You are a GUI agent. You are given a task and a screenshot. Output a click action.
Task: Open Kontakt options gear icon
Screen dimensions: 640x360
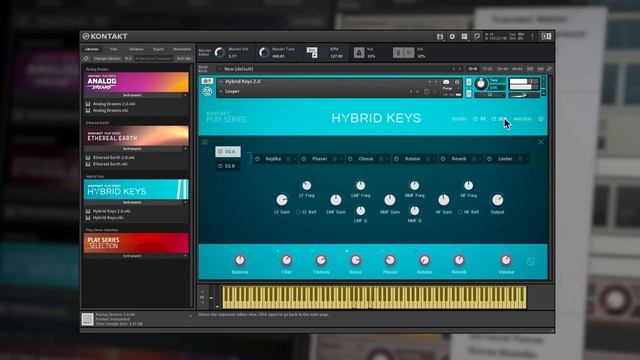tap(452, 37)
